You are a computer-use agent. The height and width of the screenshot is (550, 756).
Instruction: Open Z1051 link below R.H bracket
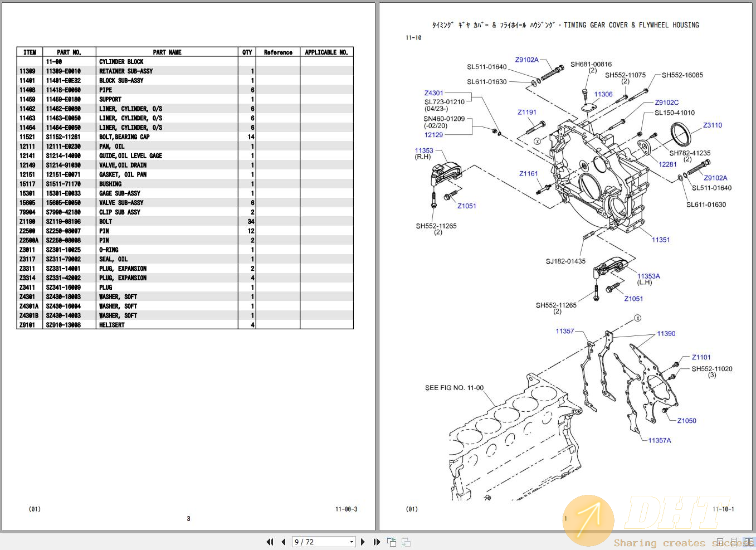coord(467,206)
